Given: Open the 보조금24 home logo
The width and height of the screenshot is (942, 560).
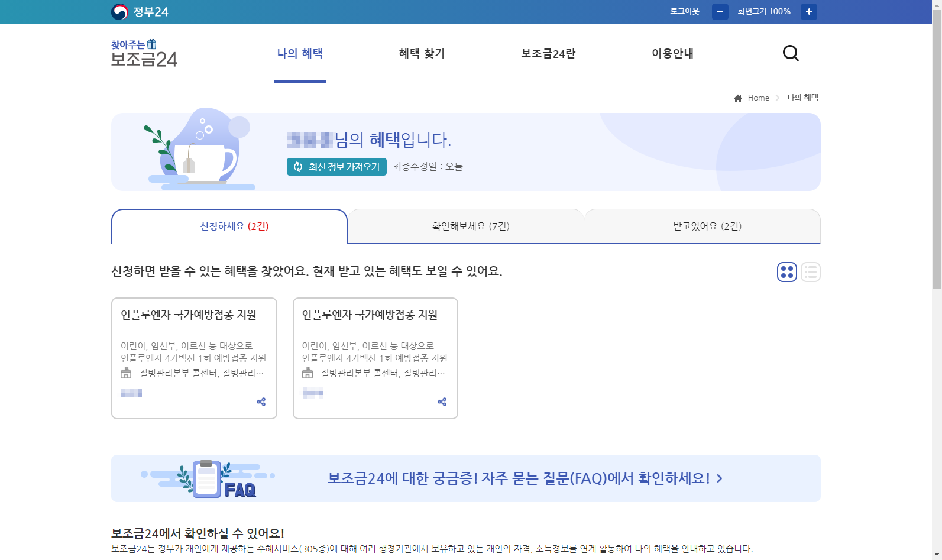Looking at the screenshot, I should 144,53.
